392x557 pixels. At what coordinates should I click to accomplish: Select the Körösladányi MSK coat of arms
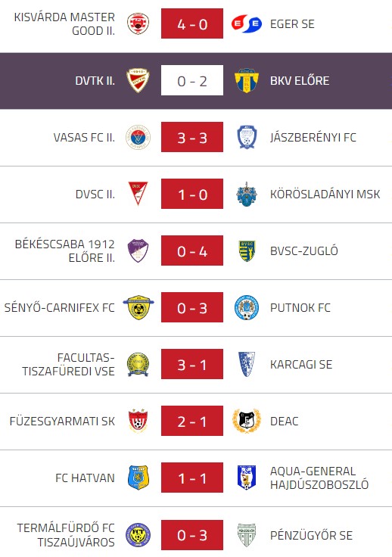[247, 194]
